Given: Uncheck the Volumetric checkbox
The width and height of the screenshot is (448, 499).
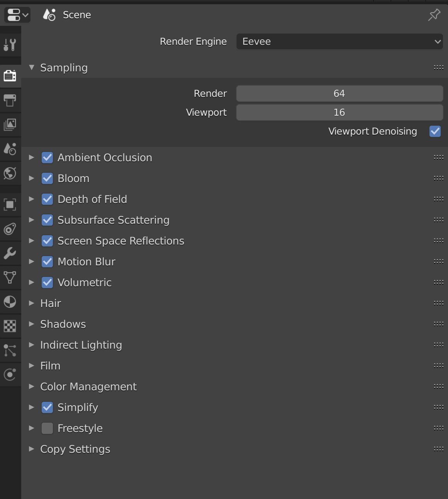Looking at the screenshot, I should tap(47, 282).
